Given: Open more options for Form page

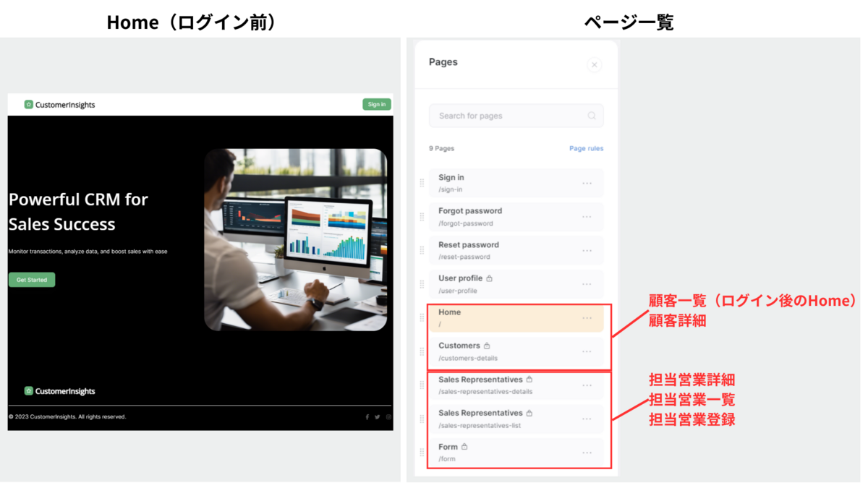Looking at the screenshot, I should click(587, 453).
